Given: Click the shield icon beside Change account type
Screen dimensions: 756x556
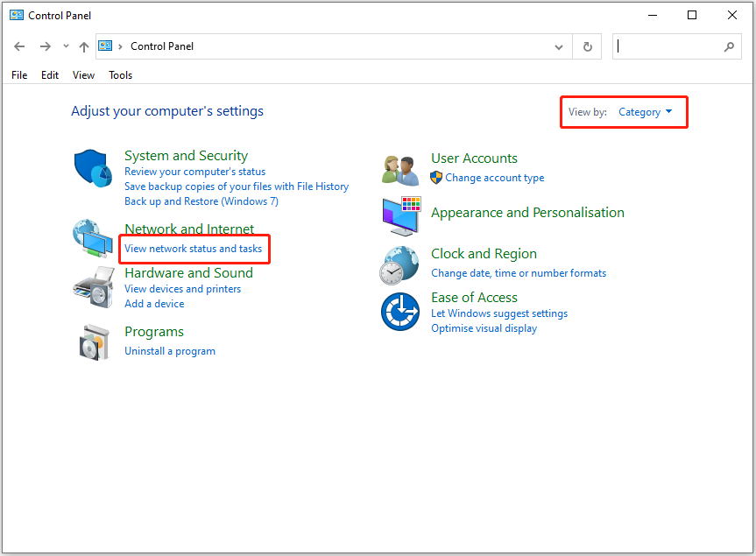Looking at the screenshot, I should pos(436,177).
